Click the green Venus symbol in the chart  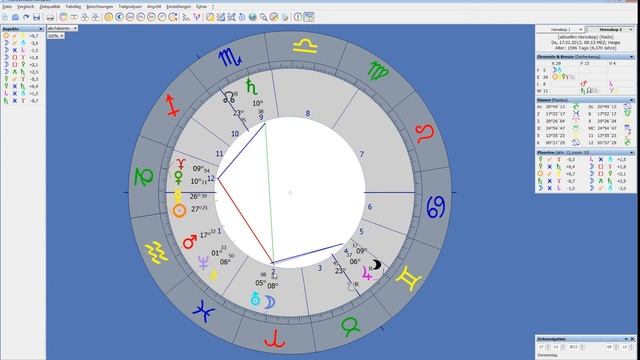(178, 177)
